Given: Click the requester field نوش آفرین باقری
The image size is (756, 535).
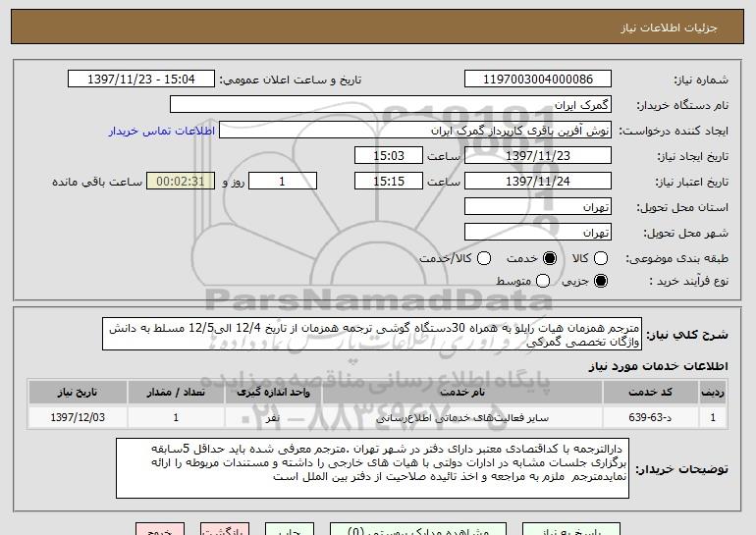Looking at the screenshot, I should (415, 131).
